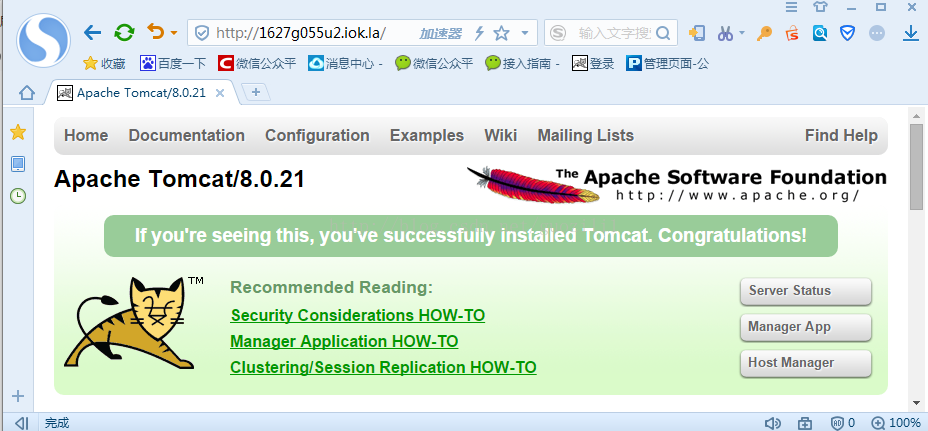This screenshot has height=431, width=928.
Task: Click the orange key password icon
Action: pos(765,33)
